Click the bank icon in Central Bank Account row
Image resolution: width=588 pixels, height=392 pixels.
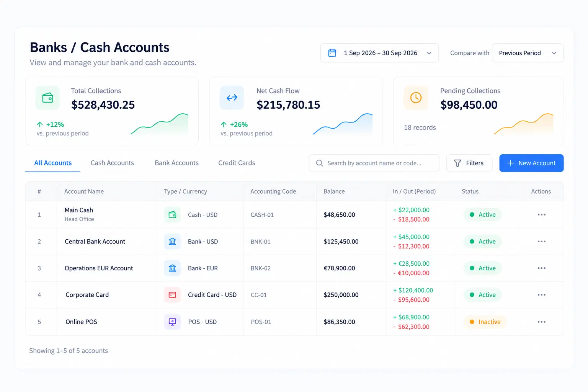[x=173, y=242]
